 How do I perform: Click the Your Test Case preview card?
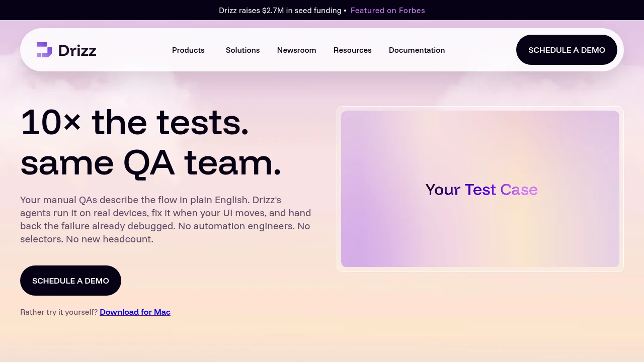point(480,189)
